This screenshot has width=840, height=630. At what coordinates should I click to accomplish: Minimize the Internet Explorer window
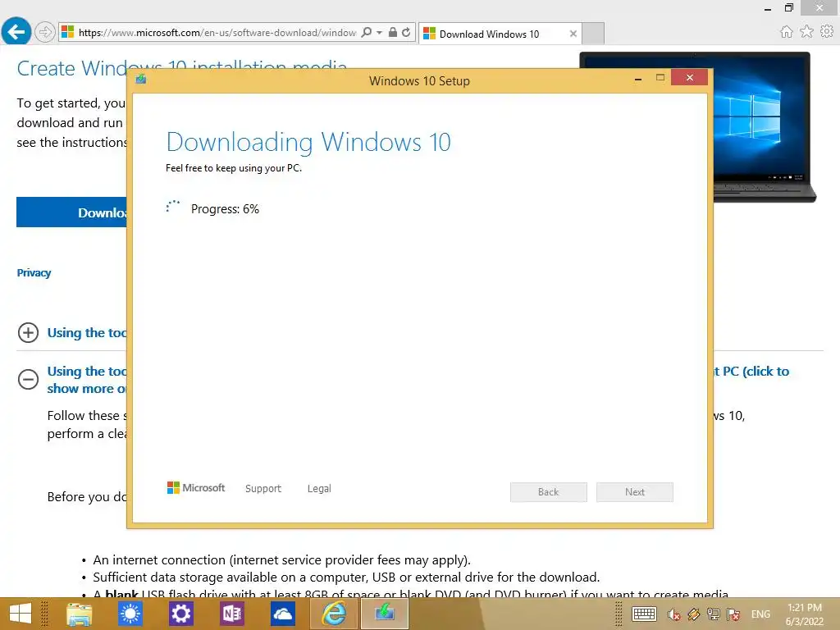[768, 8]
